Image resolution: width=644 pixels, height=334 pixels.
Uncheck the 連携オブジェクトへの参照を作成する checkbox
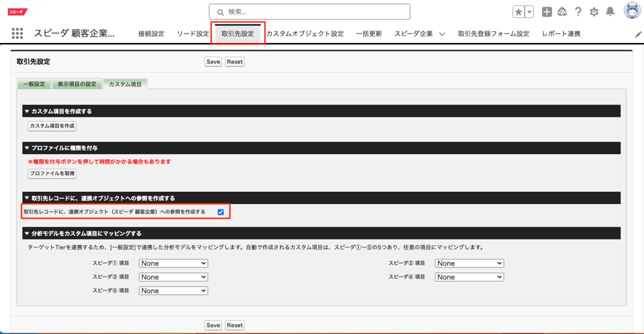(x=221, y=212)
